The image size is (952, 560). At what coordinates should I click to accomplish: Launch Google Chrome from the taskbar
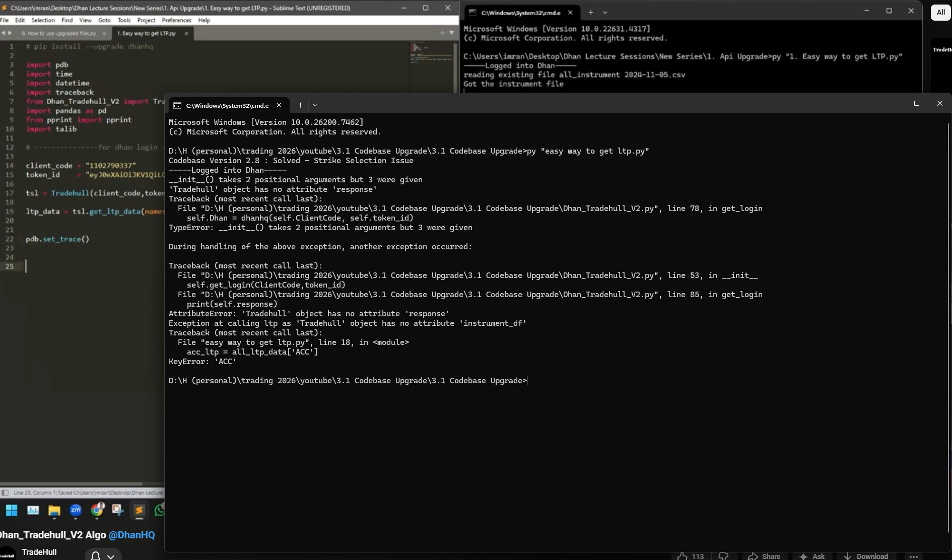[97, 510]
